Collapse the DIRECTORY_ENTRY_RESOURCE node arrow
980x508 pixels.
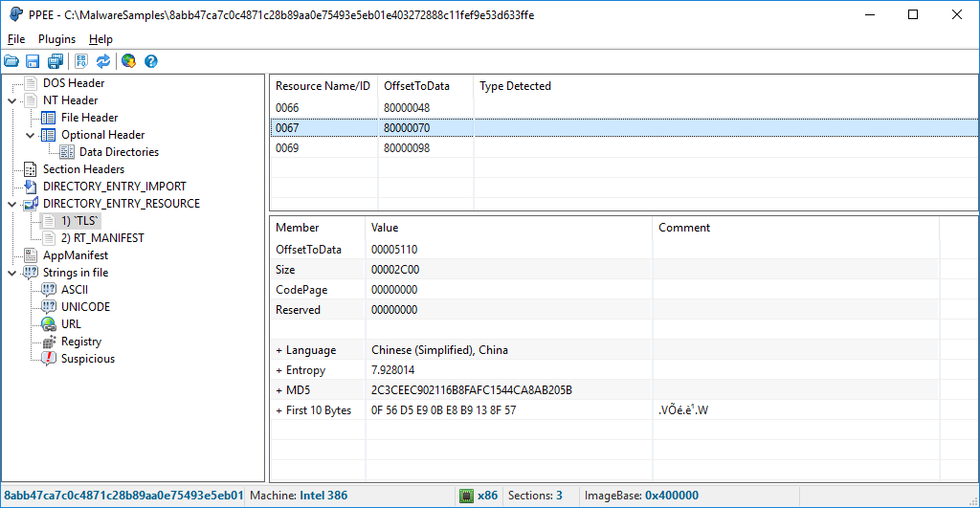coord(11,204)
